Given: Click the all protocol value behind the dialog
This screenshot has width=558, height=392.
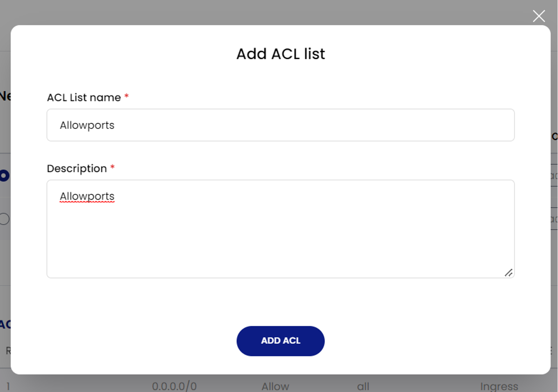Looking at the screenshot, I should pyautogui.click(x=363, y=386).
